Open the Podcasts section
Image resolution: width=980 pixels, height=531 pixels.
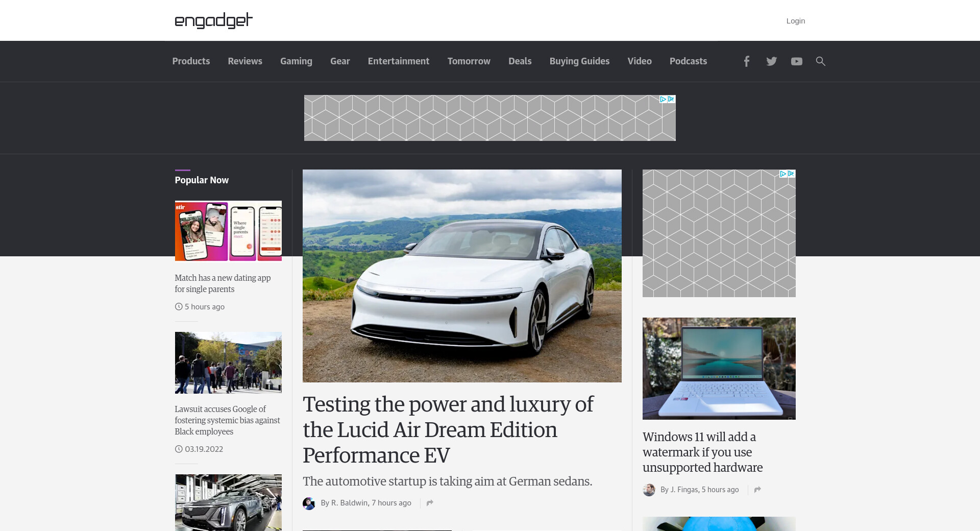click(x=689, y=61)
